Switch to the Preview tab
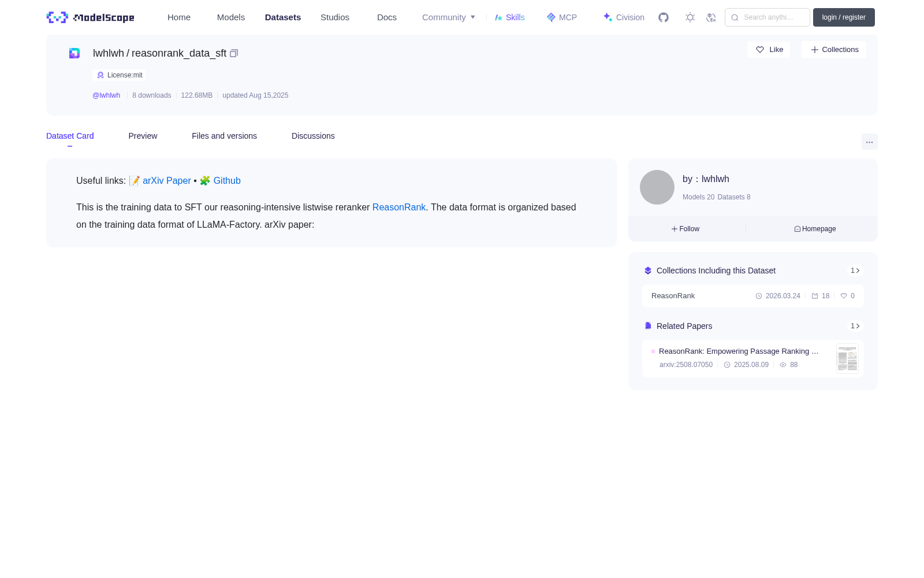 [x=143, y=136]
